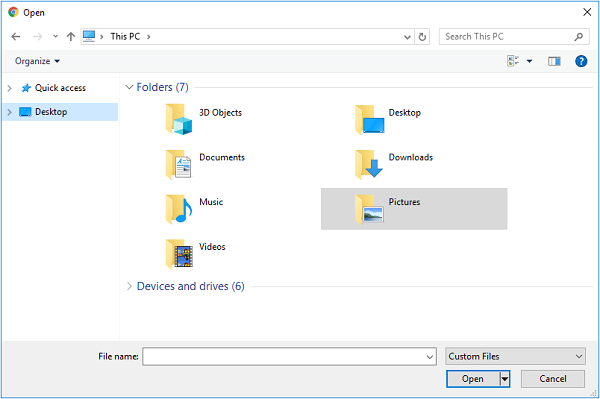Click the Downloads folder name
Viewport: 600px width, 399px height.
pyautogui.click(x=411, y=157)
